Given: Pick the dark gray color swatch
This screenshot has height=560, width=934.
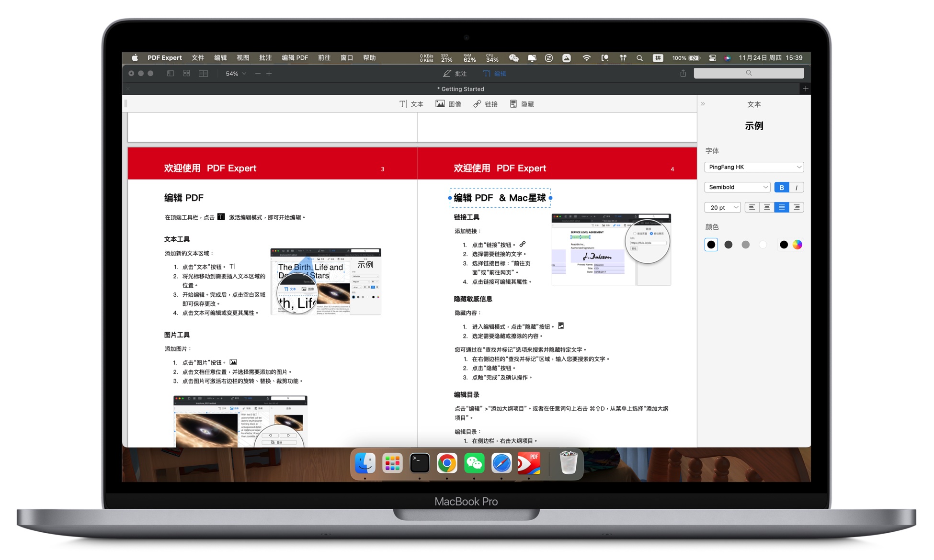Looking at the screenshot, I should click(729, 245).
